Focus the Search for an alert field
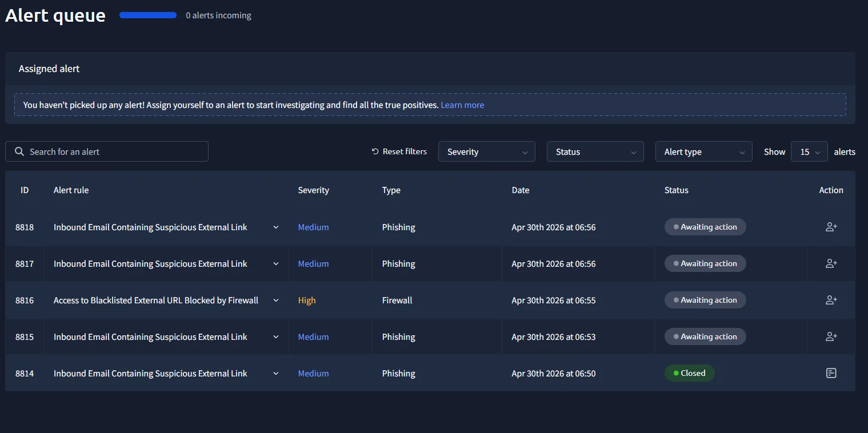Screen dimensions: 868x433 107,151
